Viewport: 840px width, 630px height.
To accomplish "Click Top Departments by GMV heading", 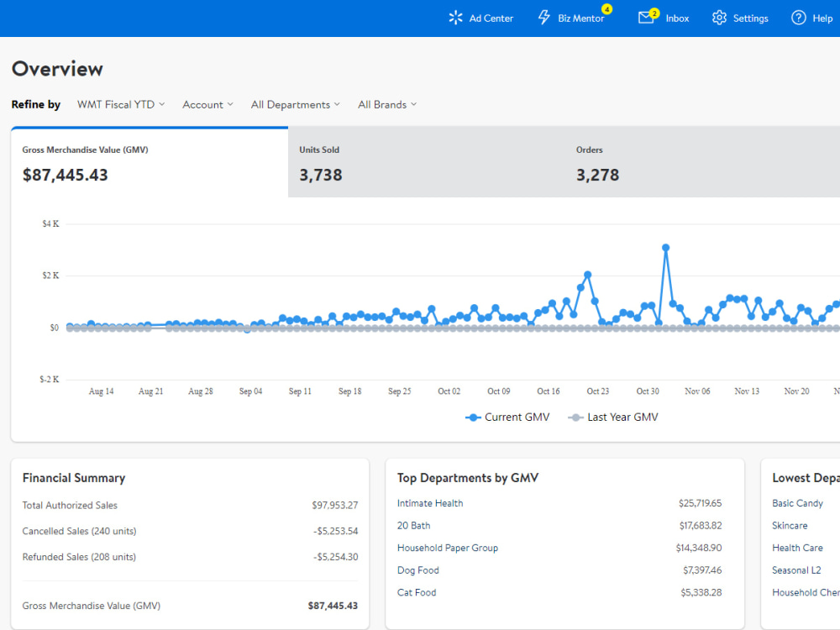I will (468, 478).
